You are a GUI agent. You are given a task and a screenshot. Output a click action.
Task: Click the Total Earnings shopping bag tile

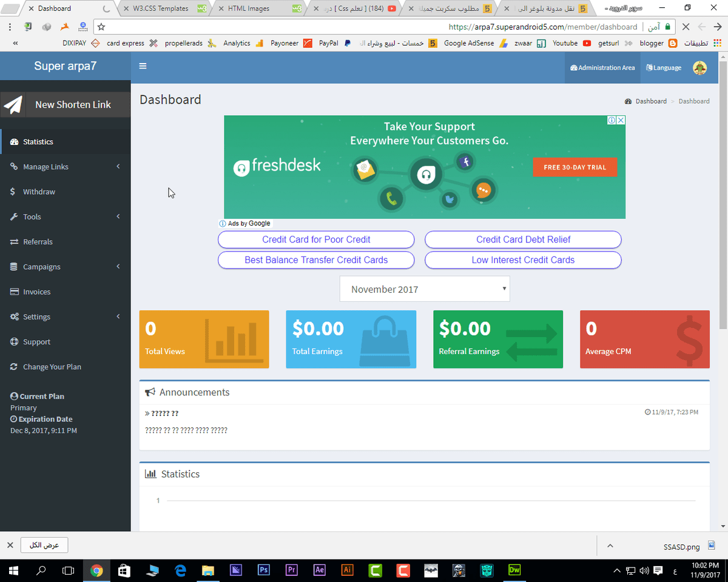point(351,339)
